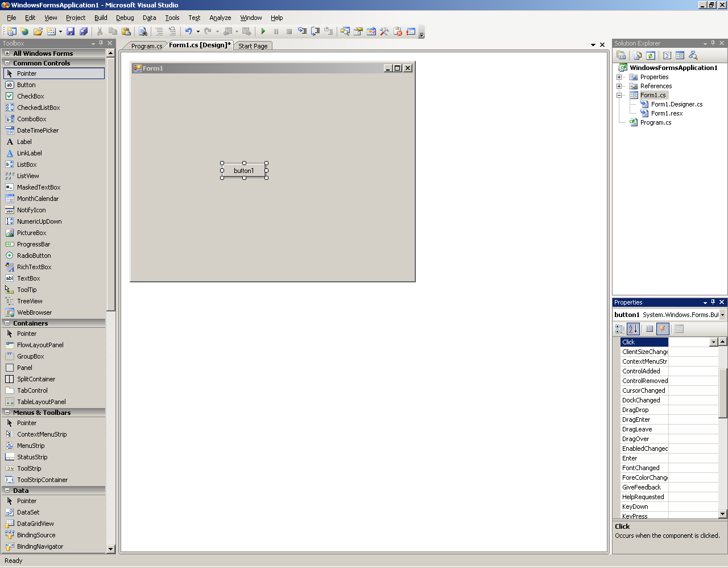Collapse the Menus & Toolbars toolbox group
The image size is (728, 568).
point(7,413)
